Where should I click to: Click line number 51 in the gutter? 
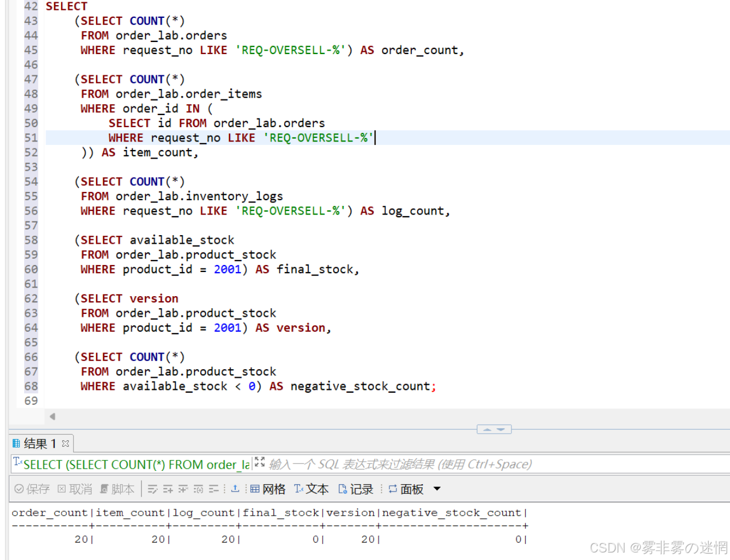30,138
